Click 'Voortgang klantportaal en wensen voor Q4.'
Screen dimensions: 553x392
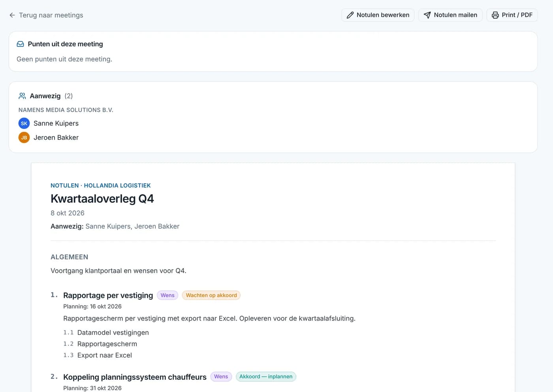(x=118, y=271)
